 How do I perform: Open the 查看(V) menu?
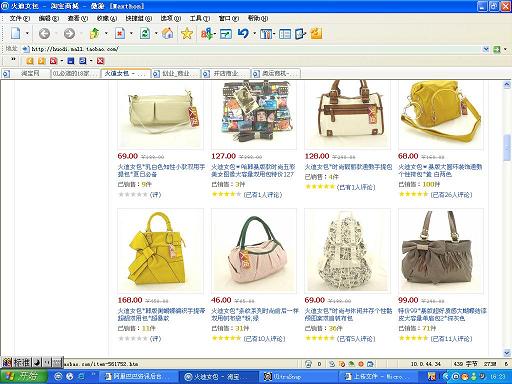pyautogui.click(x=78, y=18)
